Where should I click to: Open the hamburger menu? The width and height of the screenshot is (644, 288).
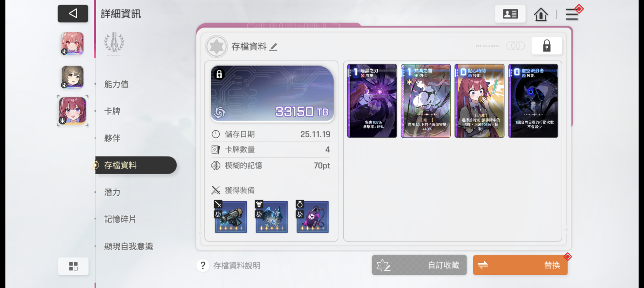tap(572, 14)
